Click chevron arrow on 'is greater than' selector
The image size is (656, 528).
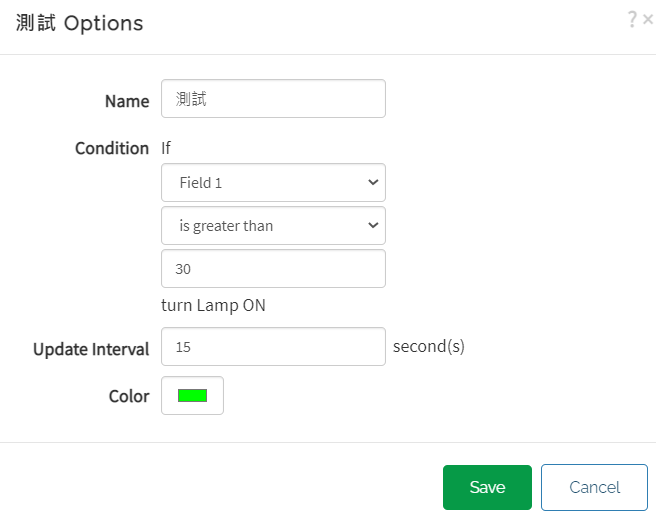coord(373,226)
